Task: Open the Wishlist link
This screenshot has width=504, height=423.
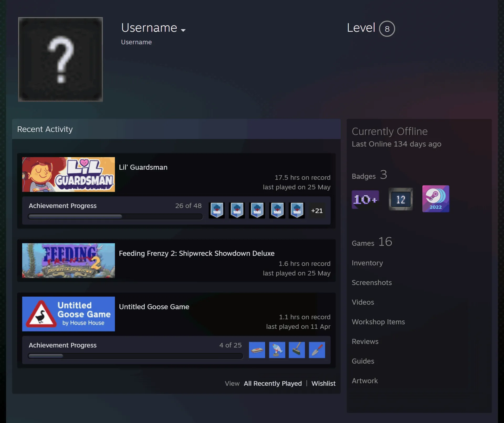Action: click(323, 383)
